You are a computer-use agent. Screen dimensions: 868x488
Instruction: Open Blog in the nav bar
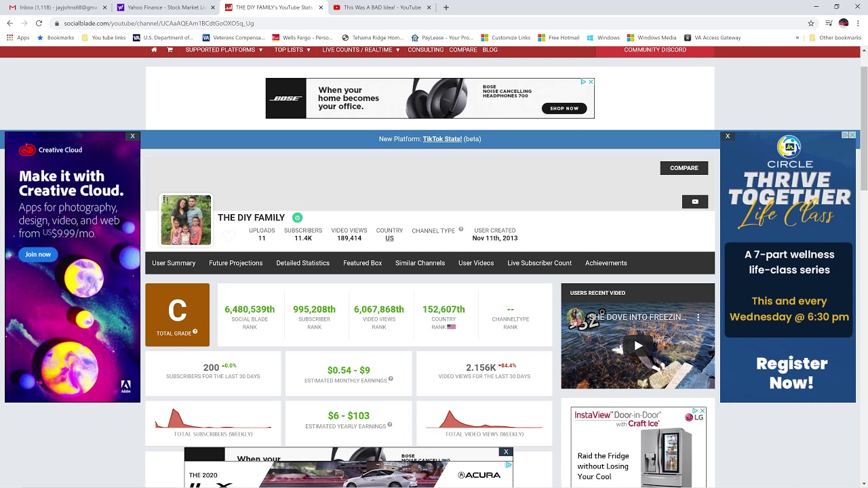tap(490, 49)
